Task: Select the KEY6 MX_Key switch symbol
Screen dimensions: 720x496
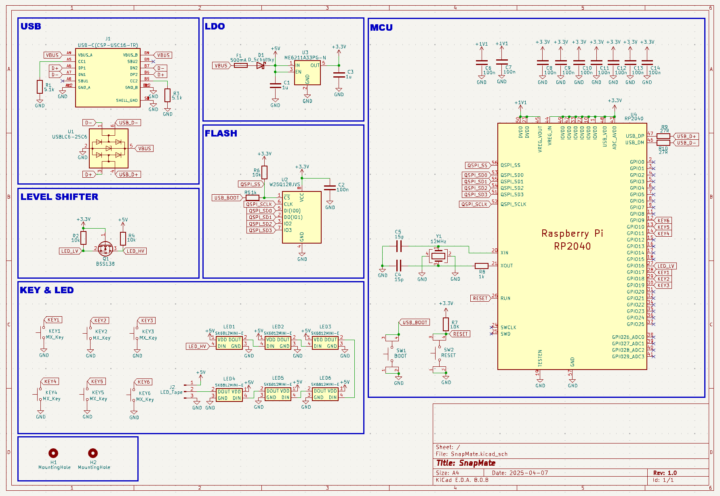Action: 141,394
